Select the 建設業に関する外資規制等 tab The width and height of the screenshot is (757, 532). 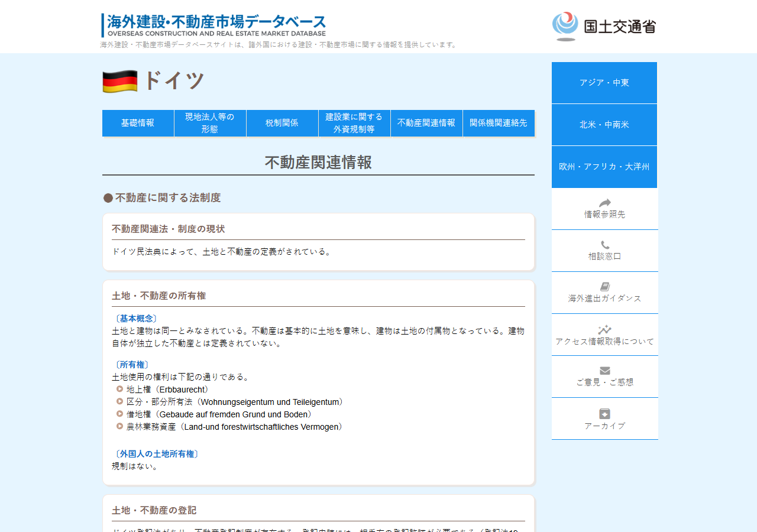tap(354, 123)
